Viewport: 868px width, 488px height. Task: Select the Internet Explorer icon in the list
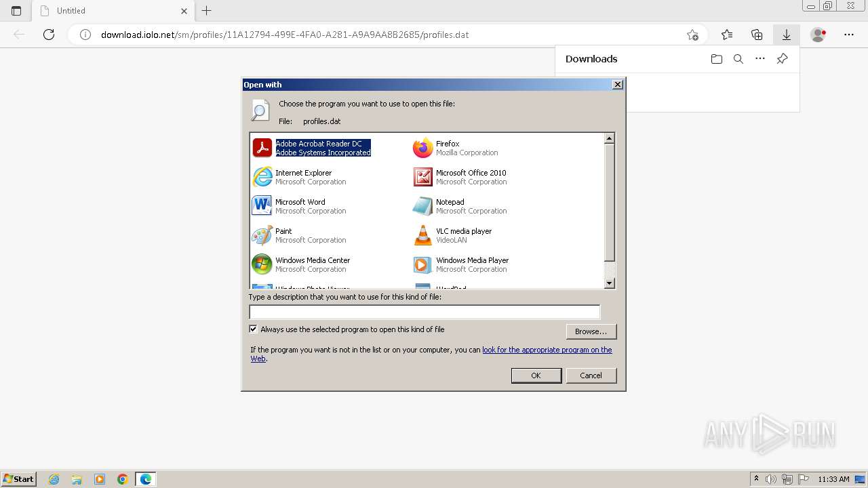click(x=262, y=177)
